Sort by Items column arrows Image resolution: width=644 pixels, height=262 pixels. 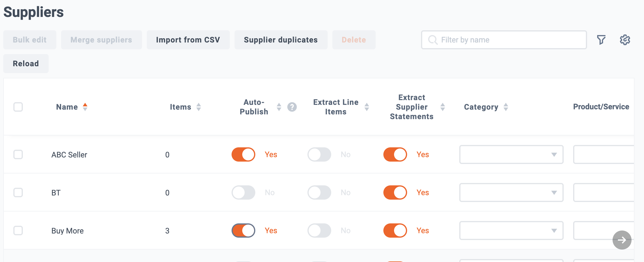point(199,107)
